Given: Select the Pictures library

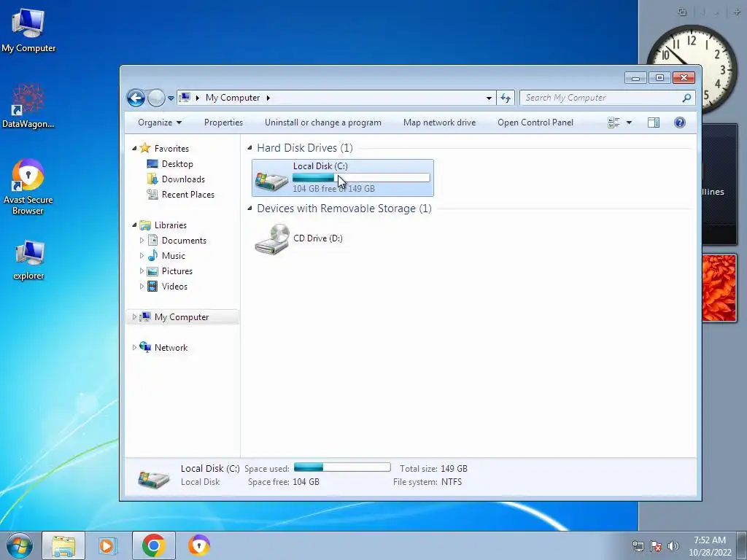Looking at the screenshot, I should pos(177,271).
